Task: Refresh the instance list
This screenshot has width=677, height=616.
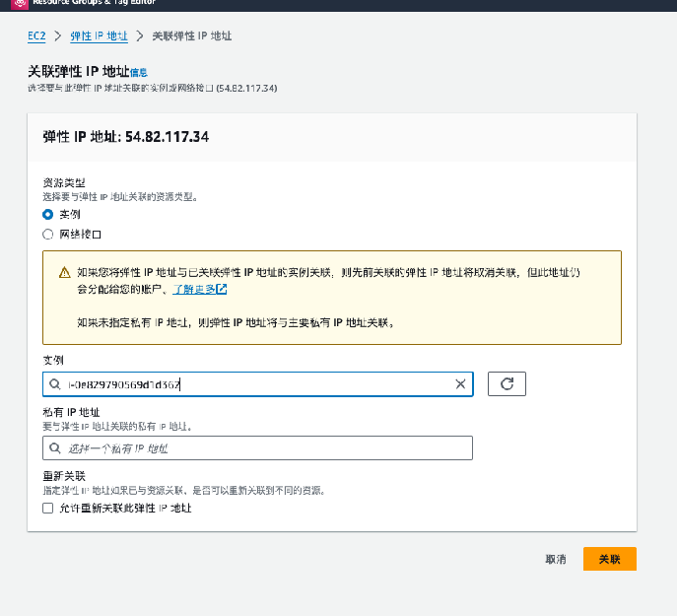Action: pos(507,384)
